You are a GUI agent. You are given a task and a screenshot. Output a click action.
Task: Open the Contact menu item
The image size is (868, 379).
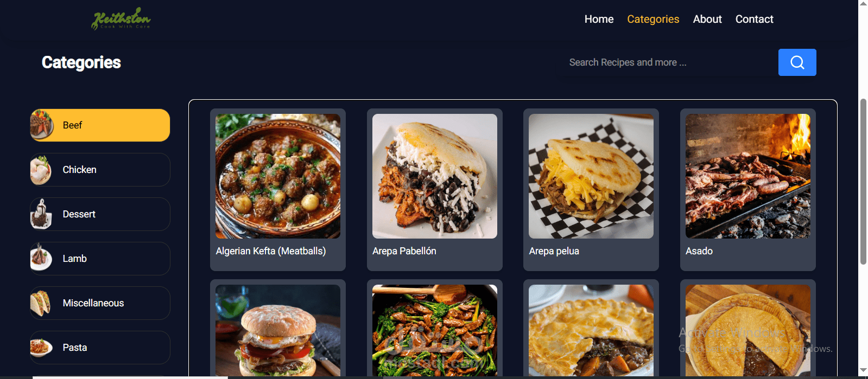(754, 19)
